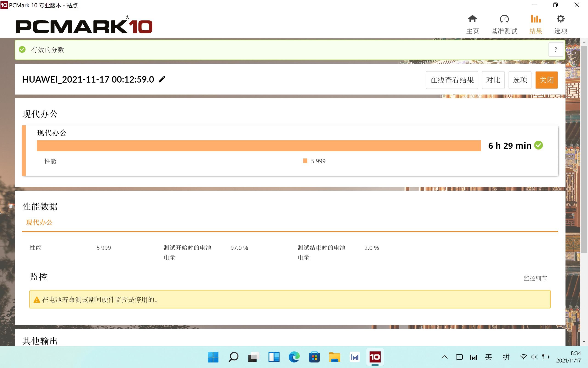588x368 pixels.
Task: Click the PCMark 10 taskbar icon
Action: coord(375,357)
